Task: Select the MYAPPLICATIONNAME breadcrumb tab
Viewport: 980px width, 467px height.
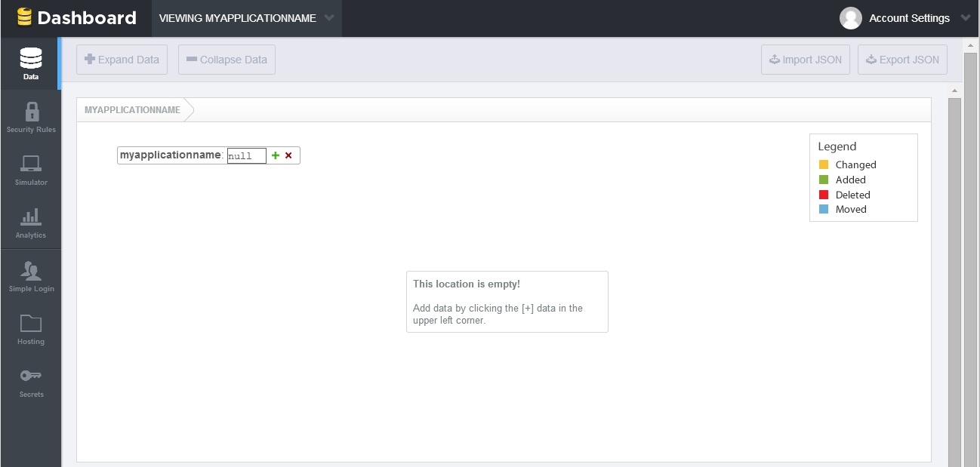Action: [x=132, y=109]
